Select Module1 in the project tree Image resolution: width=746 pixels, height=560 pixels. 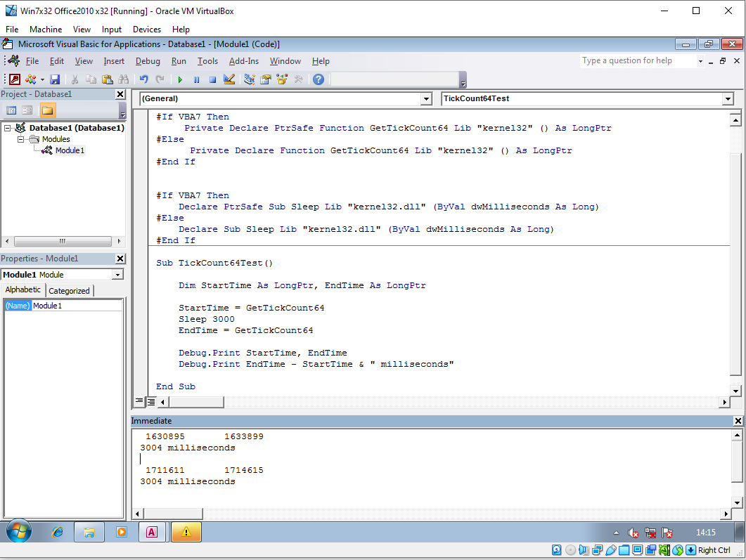(x=70, y=150)
